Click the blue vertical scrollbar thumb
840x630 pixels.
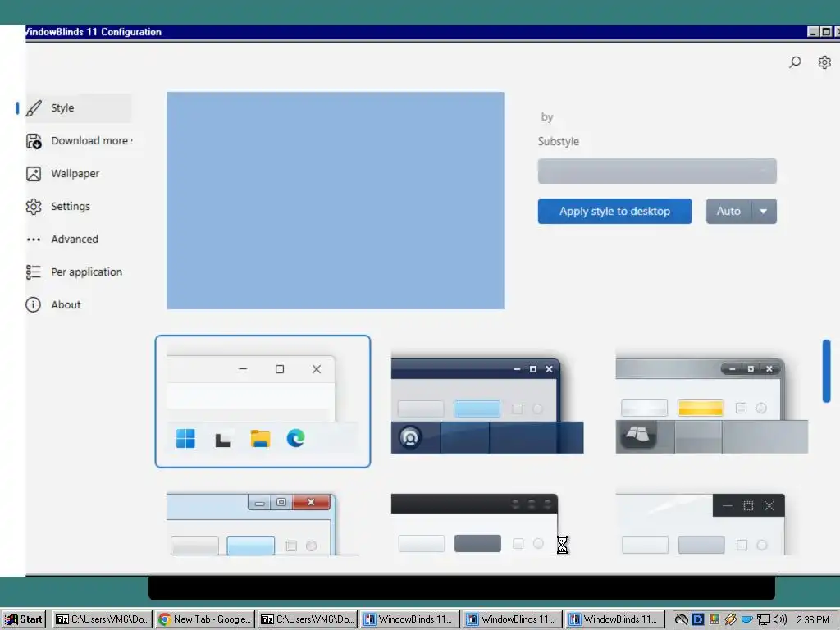(x=827, y=371)
